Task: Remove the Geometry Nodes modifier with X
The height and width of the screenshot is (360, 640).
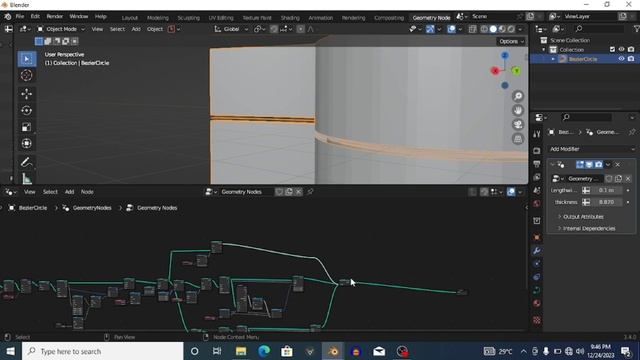Action: (x=618, y=164)
